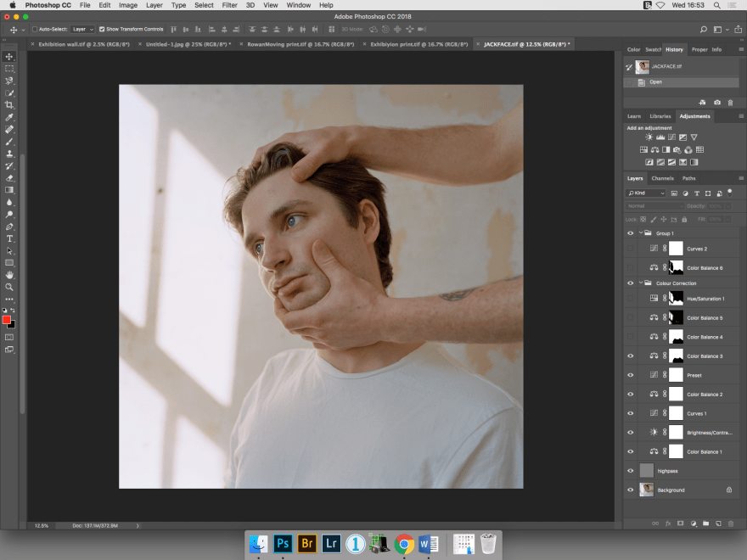Select the Hand tool
Viewport: 747px width, 560px height.
tap(9, 274)
